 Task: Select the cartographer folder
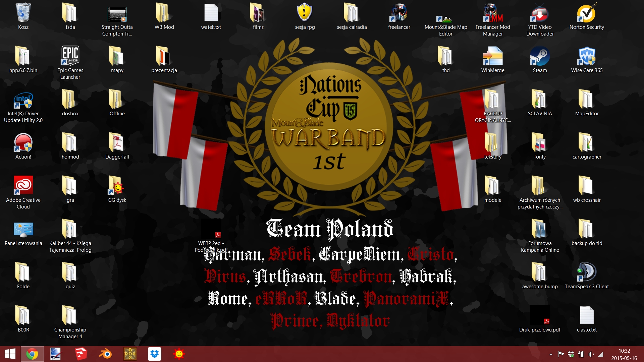pyautogui.click(x=587, y=146)
